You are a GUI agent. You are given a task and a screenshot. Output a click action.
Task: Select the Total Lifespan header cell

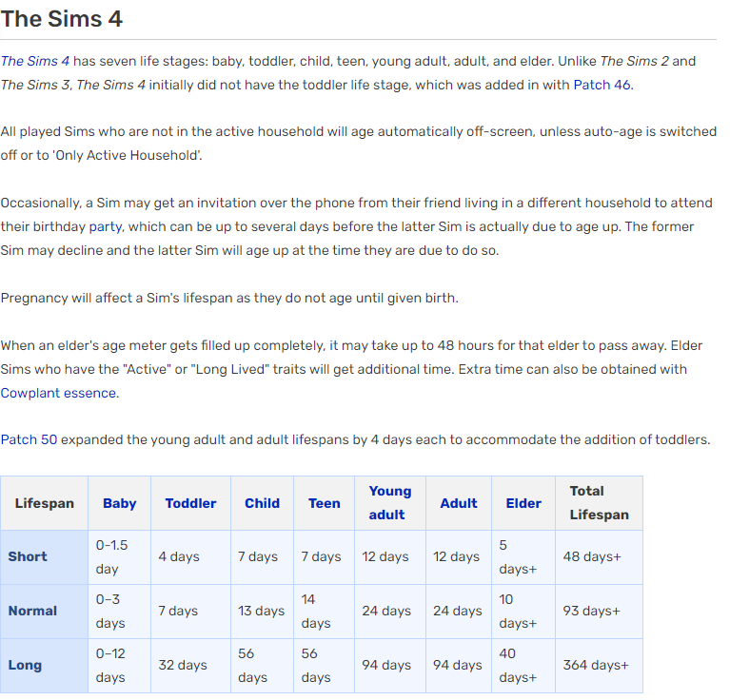[x=599, y=503]
